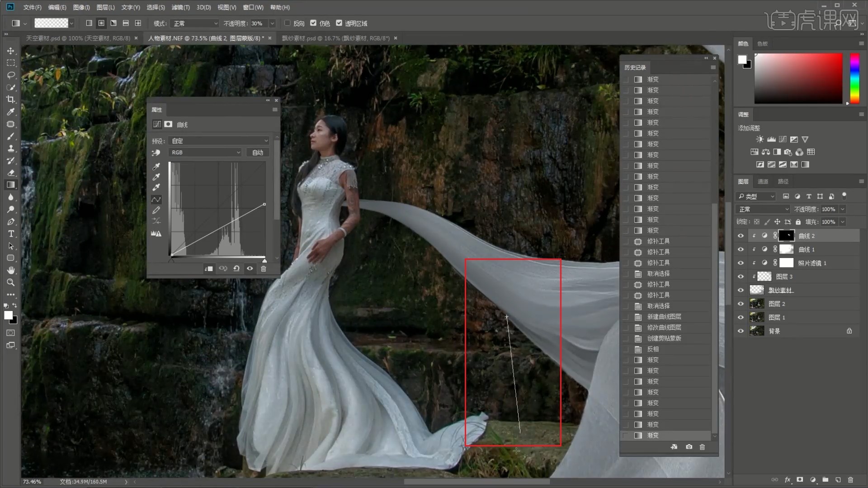
Task: Create new snapshot in History panel
Action: pyautogui.click(x=689, y=447)
